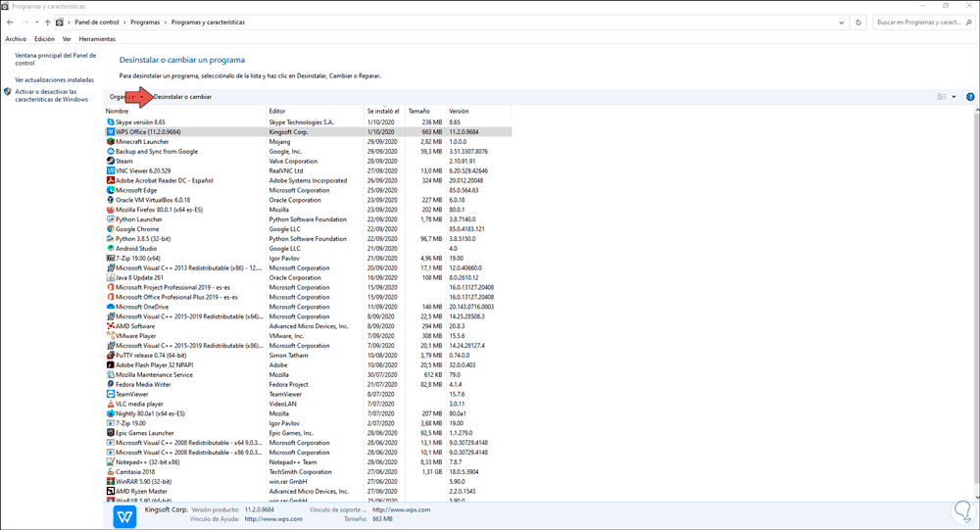Click the VLC media player icon

point(111,404)
